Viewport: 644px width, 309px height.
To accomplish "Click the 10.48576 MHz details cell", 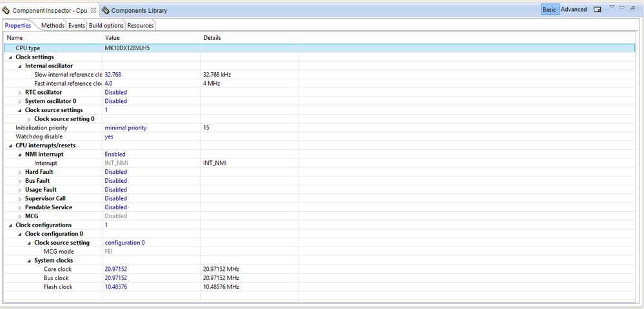I will 221,287.
